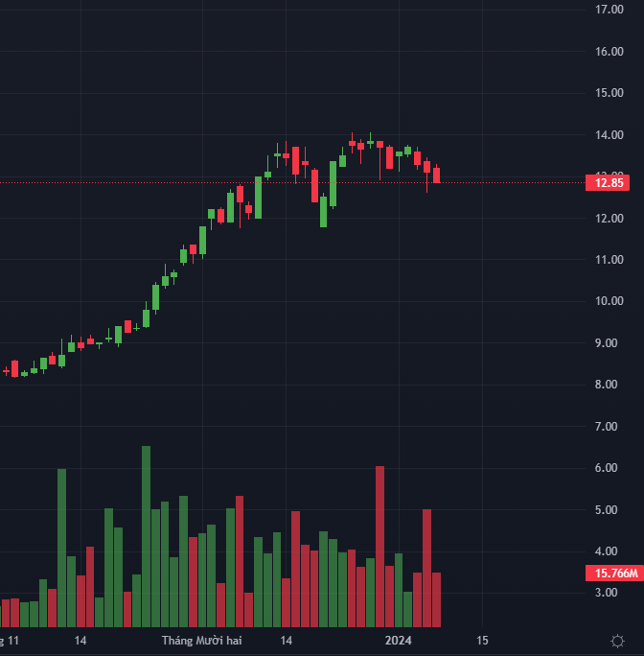
Task: Click the 8.00 price scale label
Action: pos(609,385)
